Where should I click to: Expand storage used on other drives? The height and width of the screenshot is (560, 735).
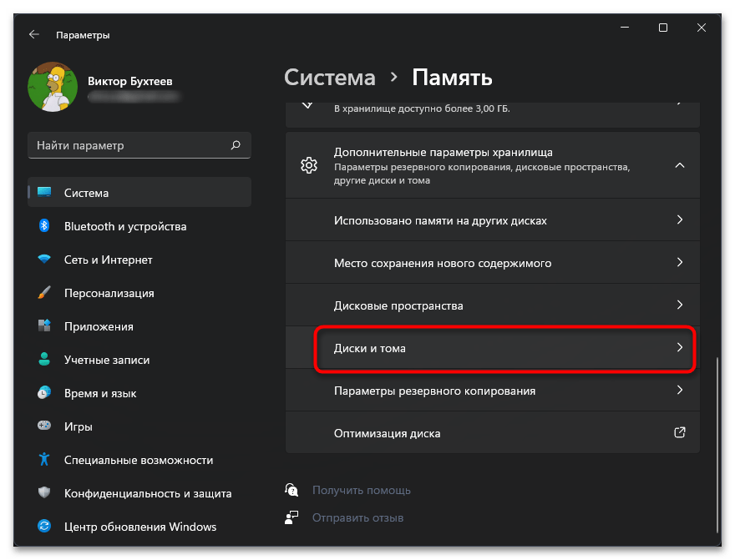pyautogui.click(x=680, y=221)
